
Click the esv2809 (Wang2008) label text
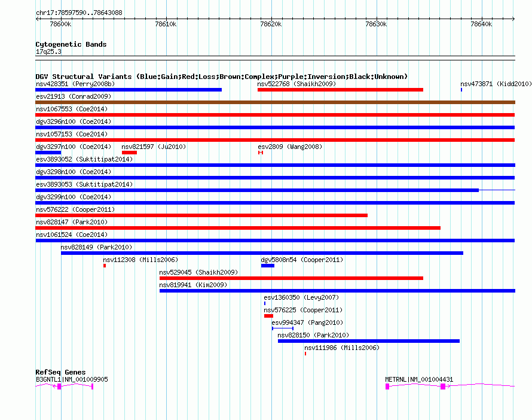290,147
